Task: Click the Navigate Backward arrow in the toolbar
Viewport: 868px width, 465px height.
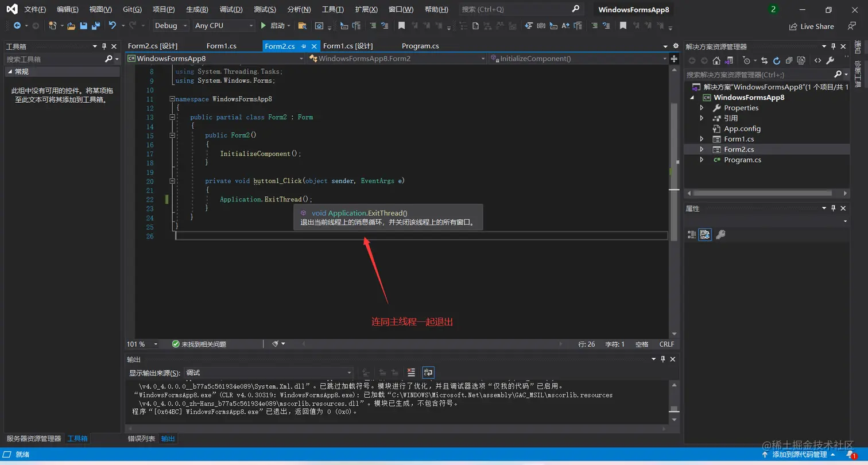Action: tap(17, 26)
